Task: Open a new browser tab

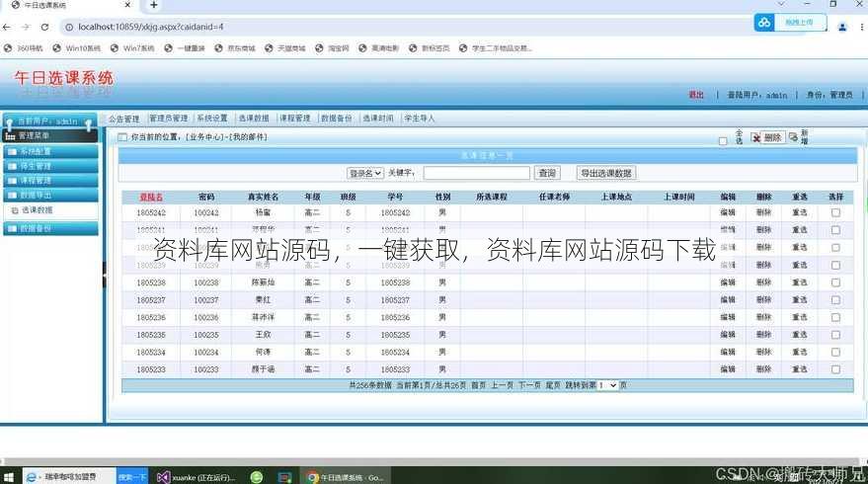Action: click(153, 5)
